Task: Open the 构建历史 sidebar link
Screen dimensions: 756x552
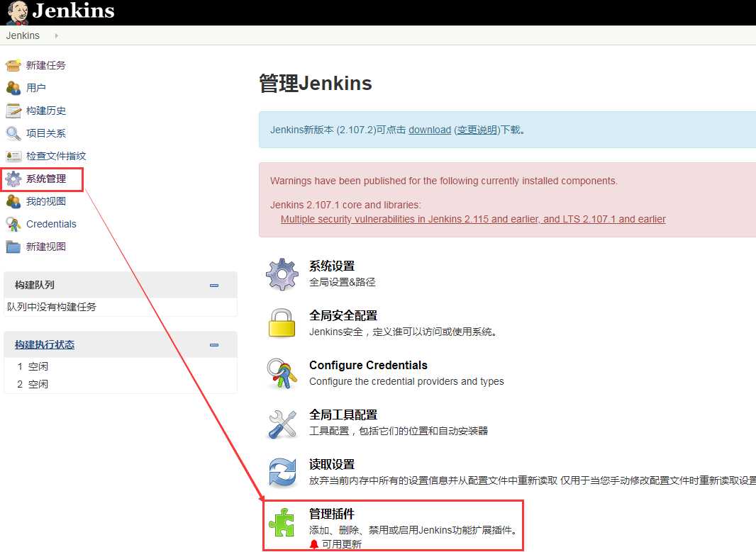Action: pos(46,111)
